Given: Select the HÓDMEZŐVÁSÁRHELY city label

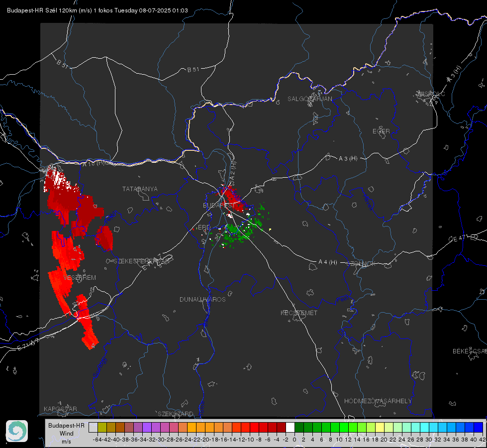Looking at the screenshot, I should coord(378,401).
